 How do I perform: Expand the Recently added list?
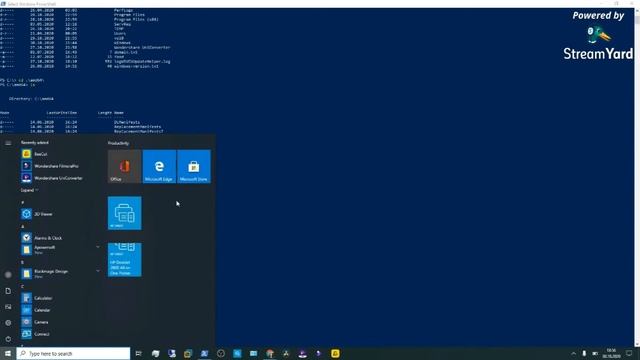click(29, 190)
